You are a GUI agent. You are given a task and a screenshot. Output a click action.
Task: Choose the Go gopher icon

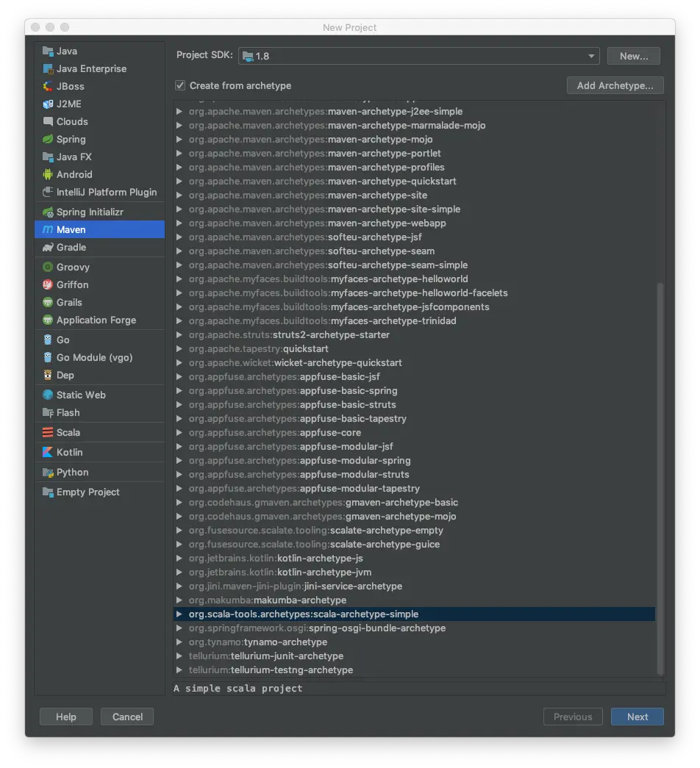click(x=48, y=340)
